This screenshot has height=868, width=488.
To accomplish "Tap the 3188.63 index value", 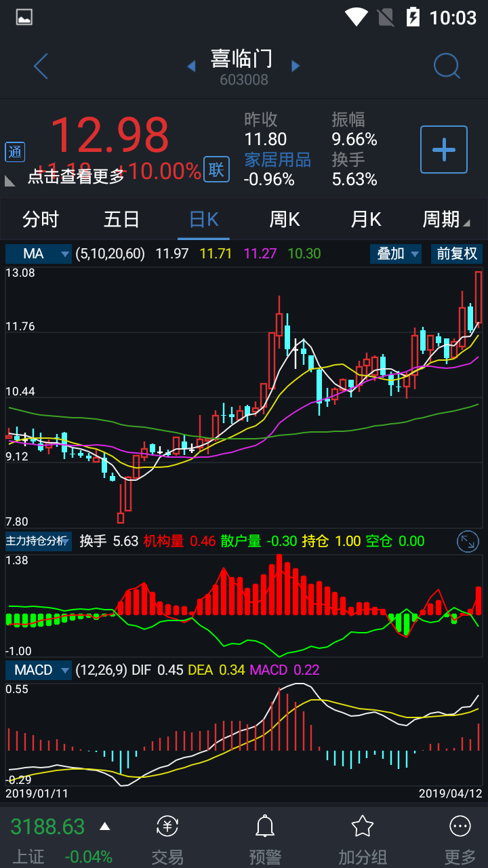I will coord(47,827).
